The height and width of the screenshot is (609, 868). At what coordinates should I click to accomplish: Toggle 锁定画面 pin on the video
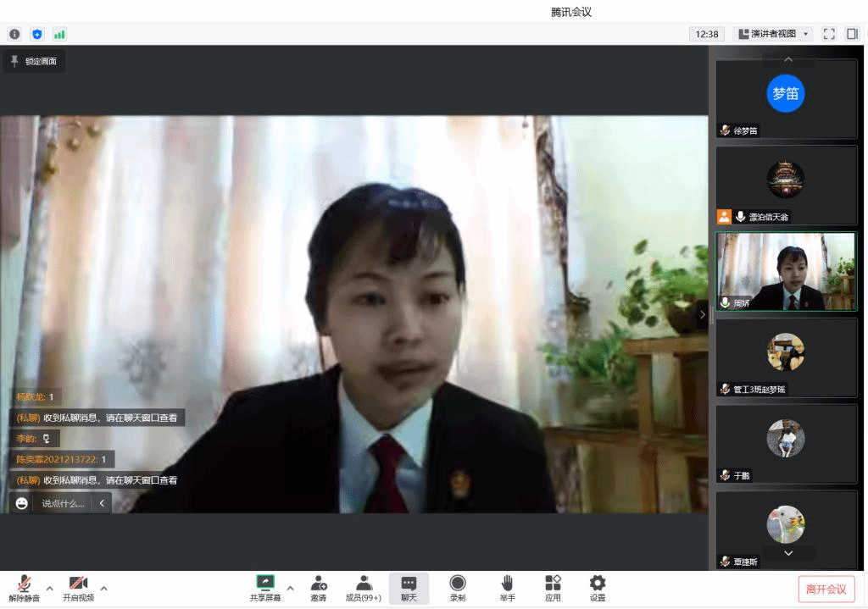click(34, 61)
